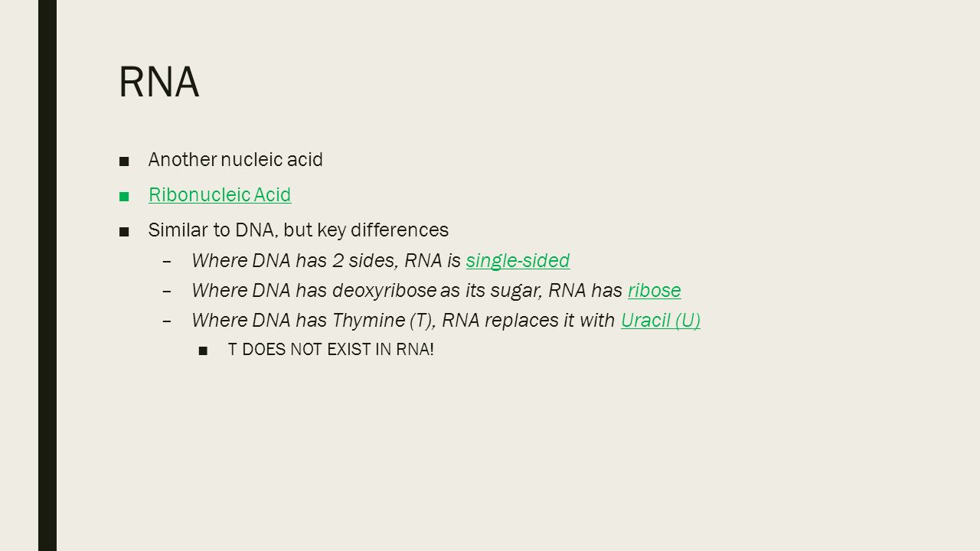Click 'Similar to DNA, but key differences' text
Screen dimensions: 980x551
pyautogui.click(x=299, y=230)
